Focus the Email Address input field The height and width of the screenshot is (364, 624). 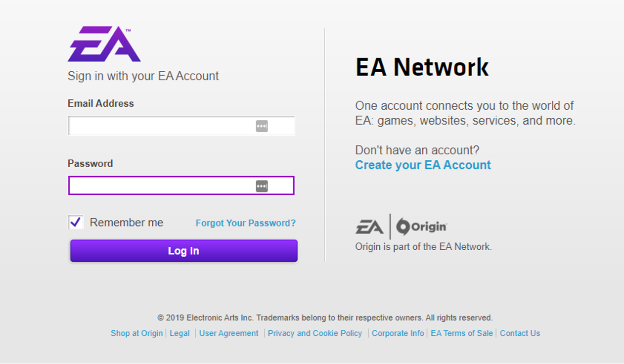(x=161, y=126)
